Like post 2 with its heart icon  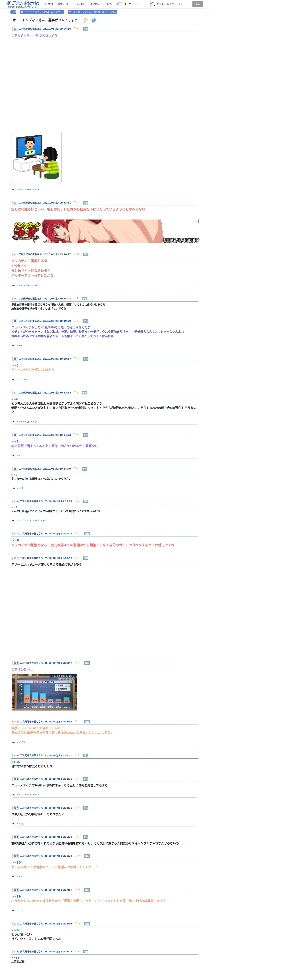75,203
